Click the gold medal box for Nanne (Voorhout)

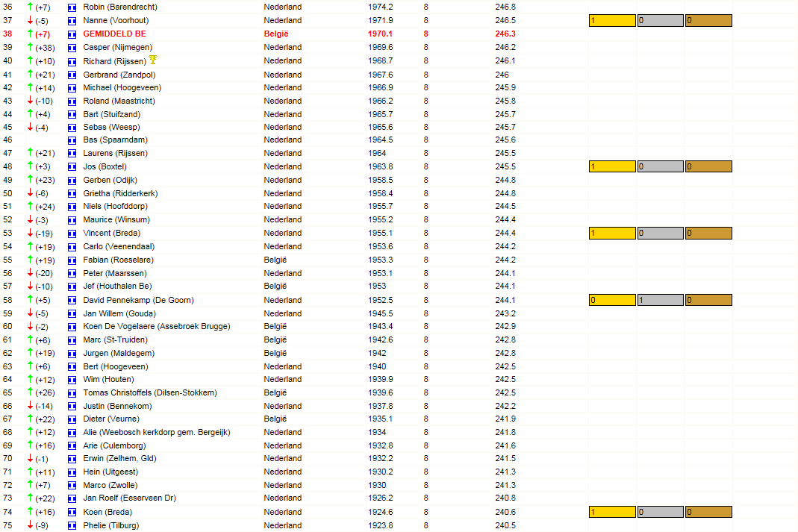point(612,20)
